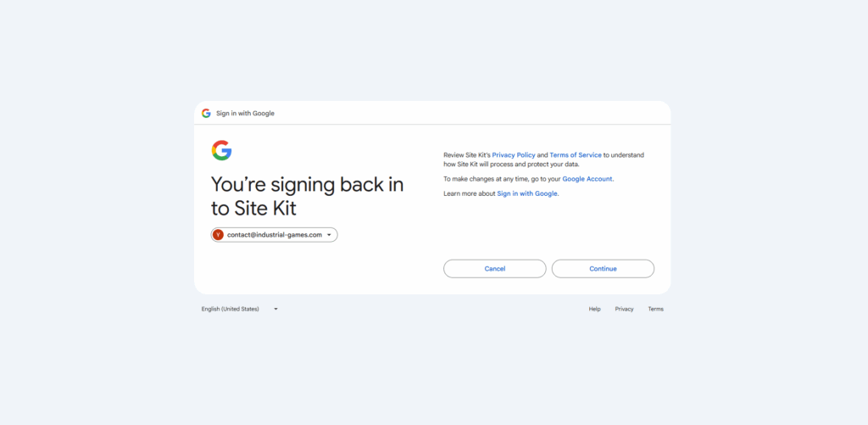This screenshot has height=425, width=868.
Task: Go to the Google Account link
Action: tap(587, 179)
